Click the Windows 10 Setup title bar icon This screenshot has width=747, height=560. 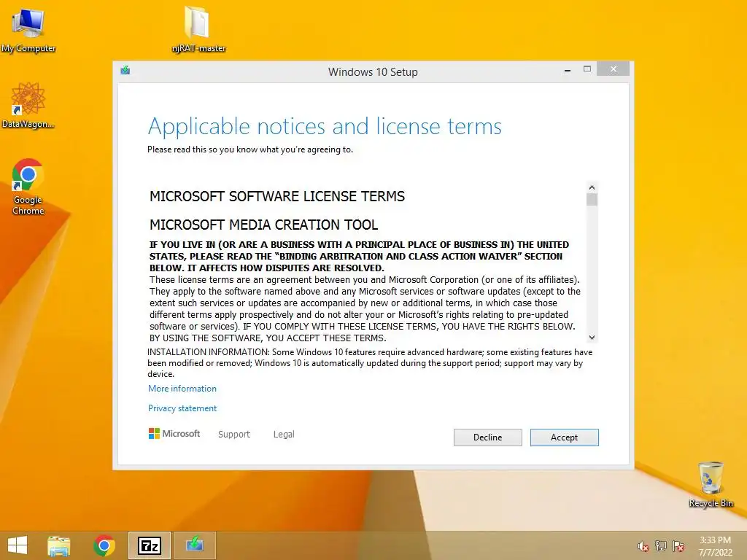point(125,71)
